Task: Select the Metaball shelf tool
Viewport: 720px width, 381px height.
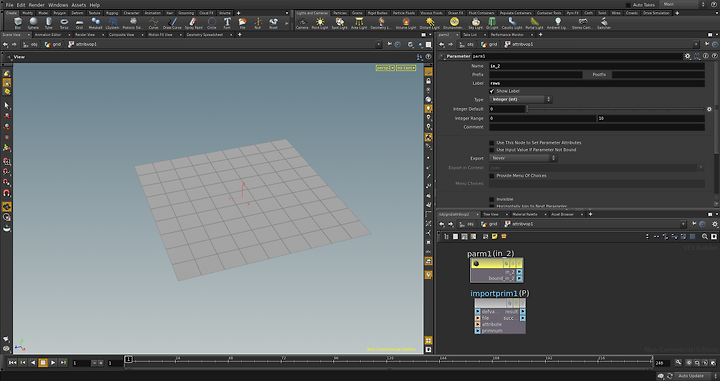Action: coord(96,23)
